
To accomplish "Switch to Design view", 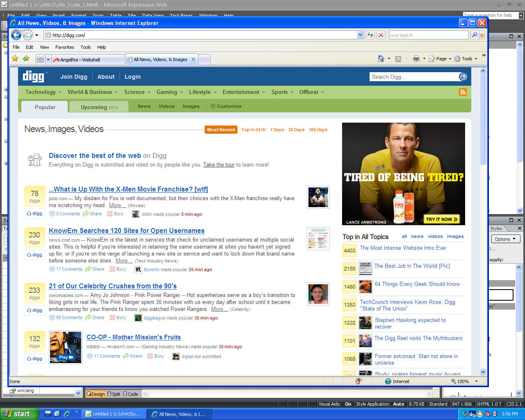I will [95, 394].
